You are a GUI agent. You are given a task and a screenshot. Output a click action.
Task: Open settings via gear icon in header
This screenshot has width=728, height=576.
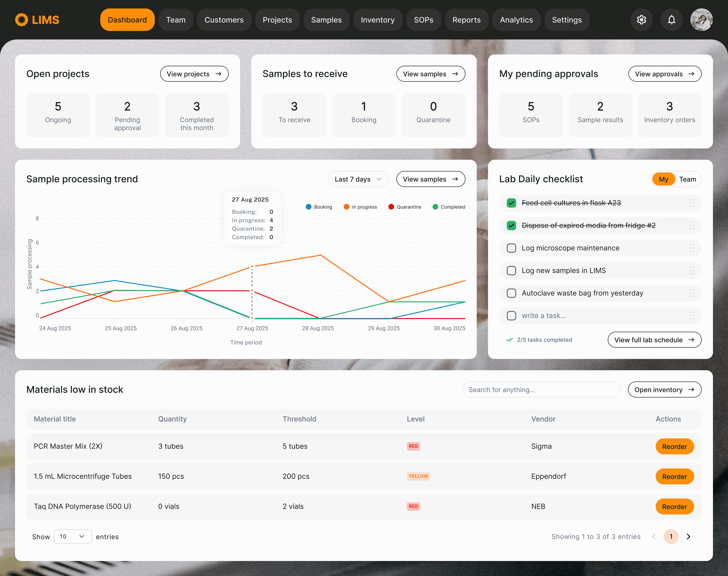[641, 20]
